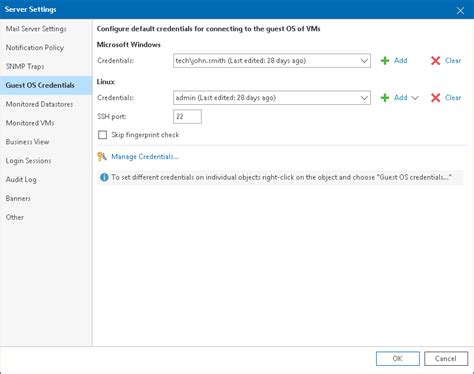Viewport: 474px width, 374px height.
Task: Select the Other settings section
Action: coord(46,217)
